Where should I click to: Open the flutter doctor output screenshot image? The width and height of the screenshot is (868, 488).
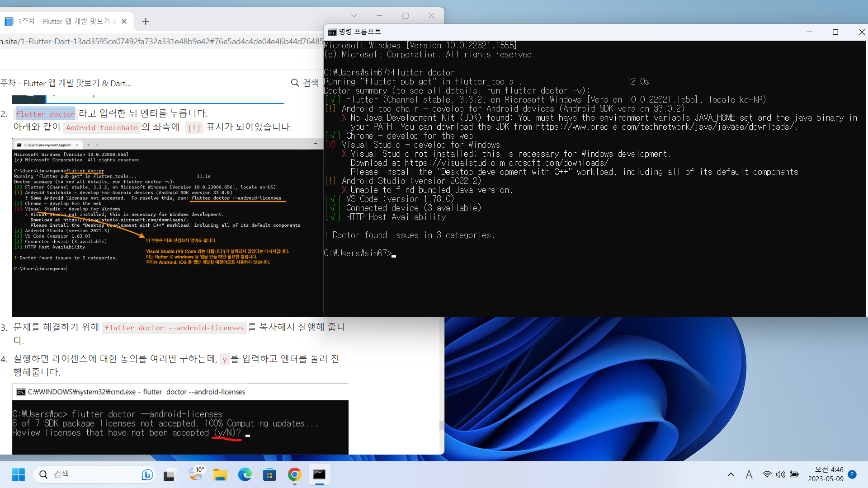[x=168, y=228]
